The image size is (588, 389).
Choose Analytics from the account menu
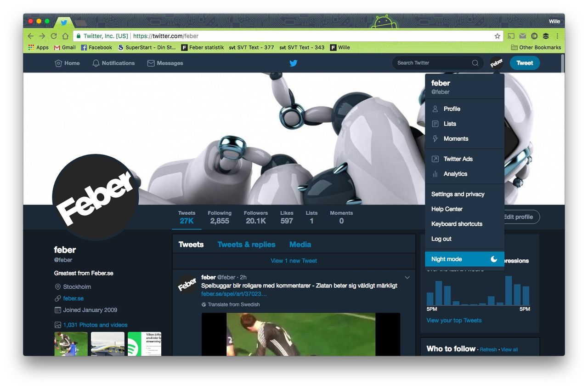coord(455,174)
